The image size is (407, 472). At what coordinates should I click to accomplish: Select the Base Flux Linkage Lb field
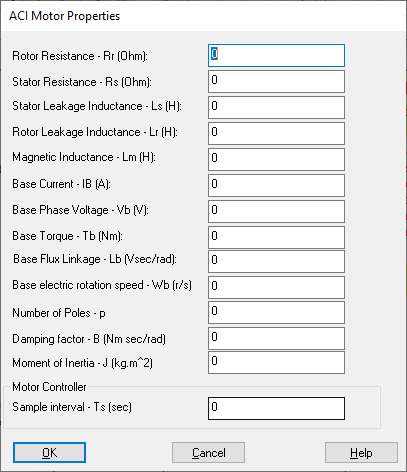[x=276, y=261]
